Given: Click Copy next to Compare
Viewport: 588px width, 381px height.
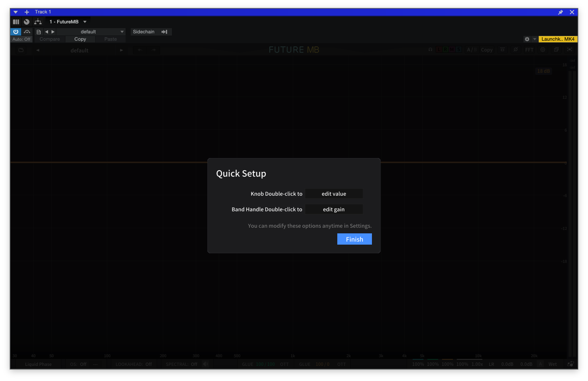Looking at the screenshot, I should coord(80,39).
